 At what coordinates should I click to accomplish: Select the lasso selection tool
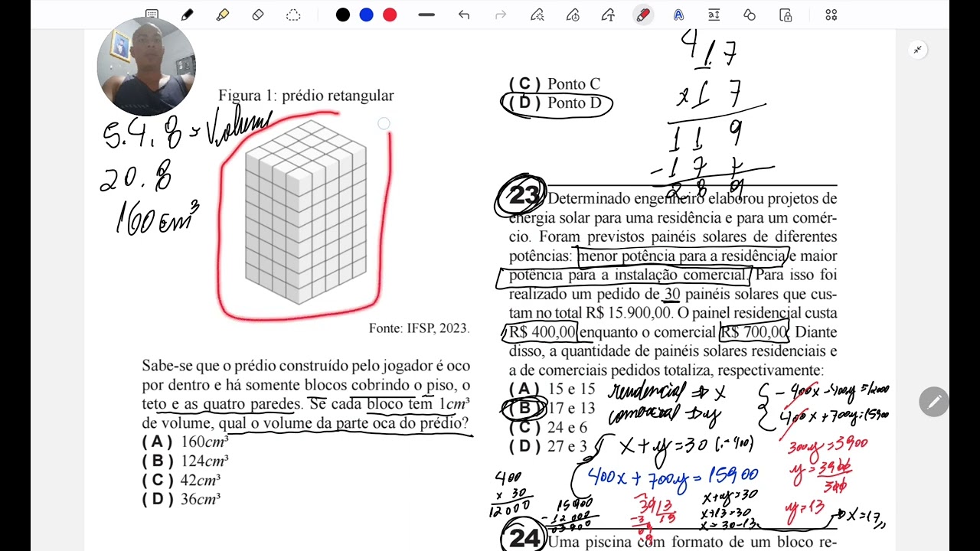tap(293, 15)
